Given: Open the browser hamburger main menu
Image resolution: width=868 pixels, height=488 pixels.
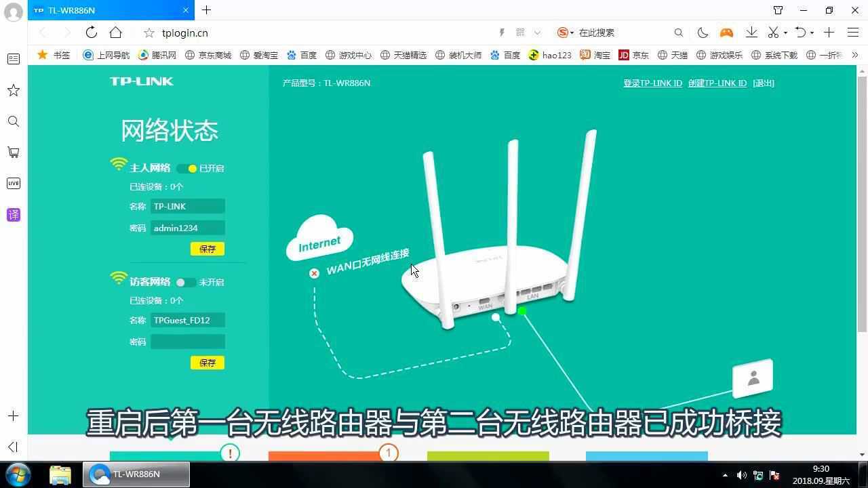Looking at the screenshot, I should point(853,33).
